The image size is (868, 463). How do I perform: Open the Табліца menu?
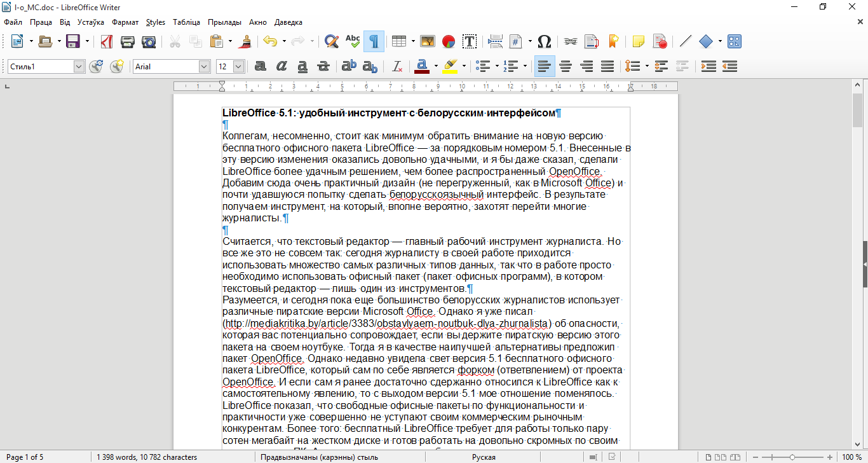pos(186,22)
